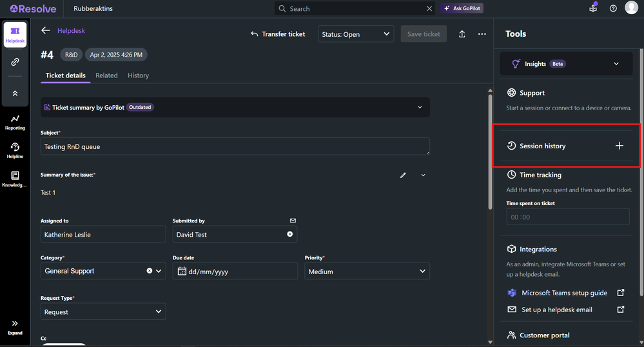The width and height of the screenshot is (644, 347).
Task: Open Helpline from the sidebar
Action: (x=15, y=150)
